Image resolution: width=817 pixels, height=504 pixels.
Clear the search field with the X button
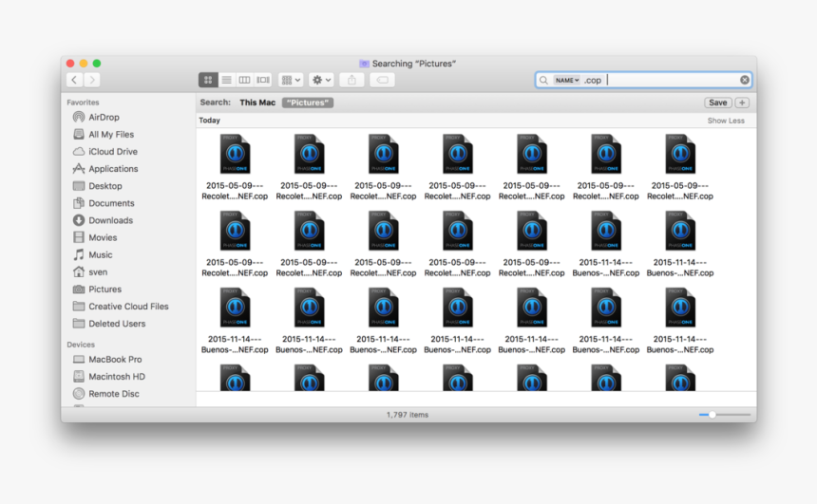745,80
